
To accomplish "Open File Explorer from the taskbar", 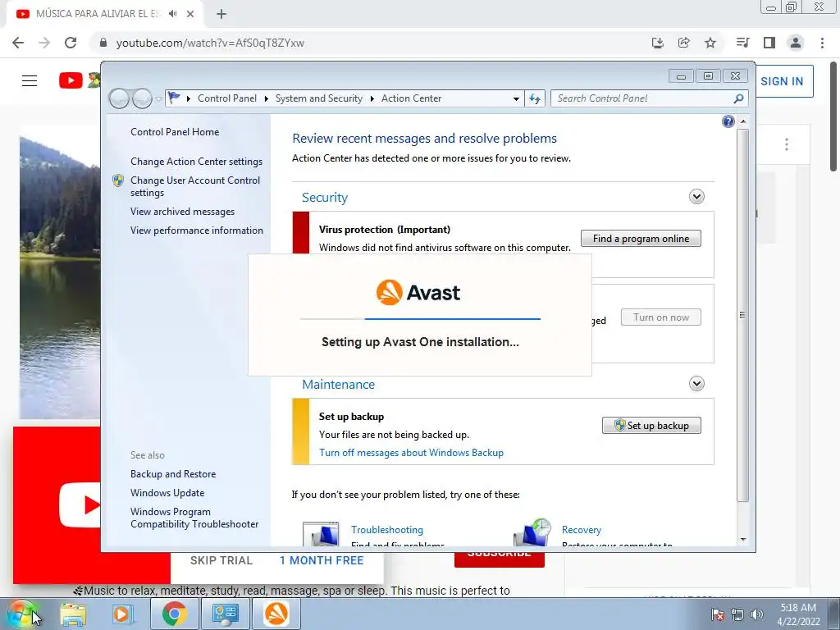I will tap(73, 614).
